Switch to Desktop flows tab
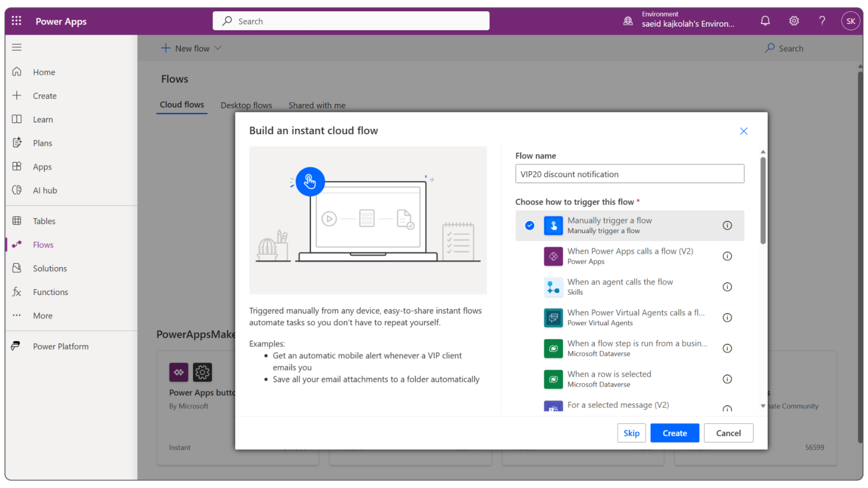The image size is (868, 488). [246, 106]
